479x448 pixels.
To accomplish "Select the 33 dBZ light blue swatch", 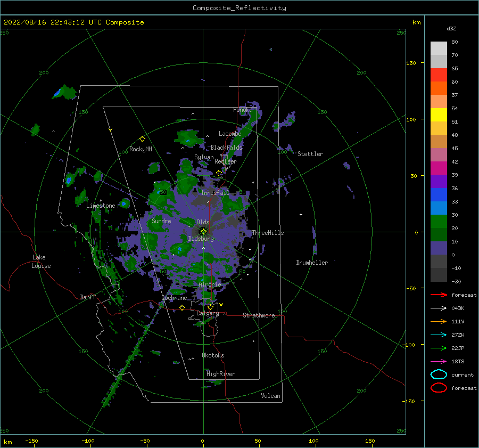I will tap(439, 208).
